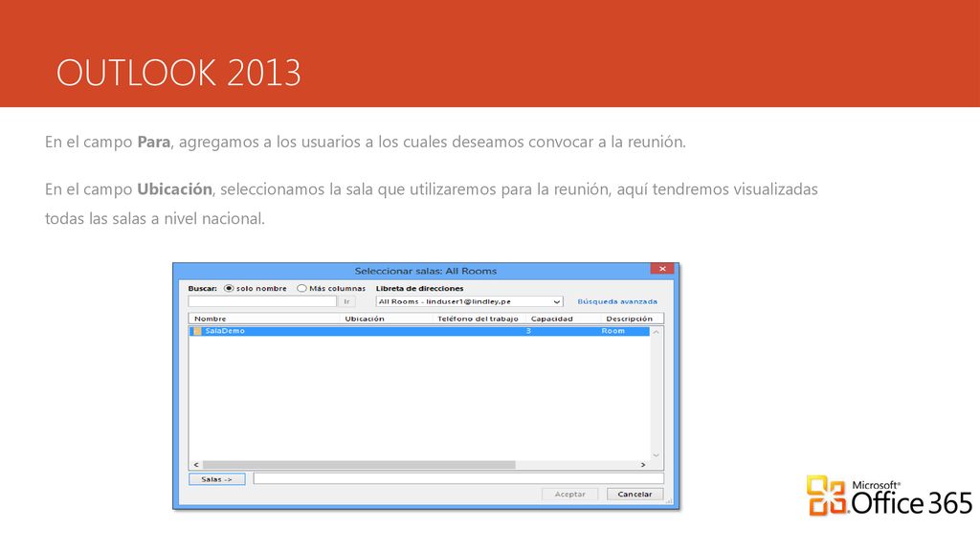Click the 'Cancelar' button
The height and width of the screenshot is (551, 980).
635,495
